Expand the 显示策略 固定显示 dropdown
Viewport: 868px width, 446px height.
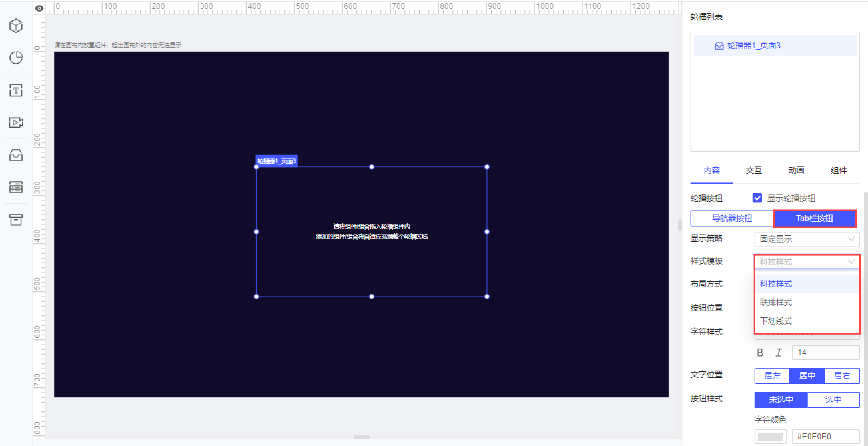coord(807,239)
